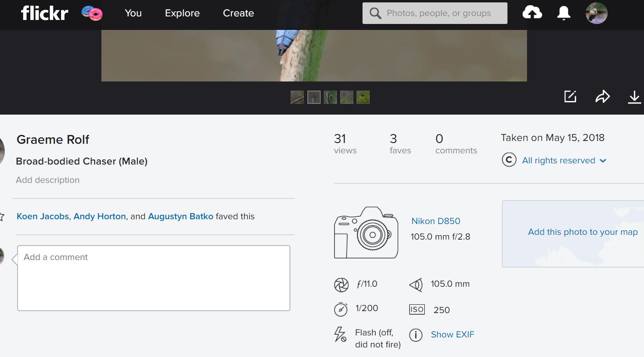Open Augustyn Batko's profile
Viewport: 644px width, 357px height.
tap(180, 216)
